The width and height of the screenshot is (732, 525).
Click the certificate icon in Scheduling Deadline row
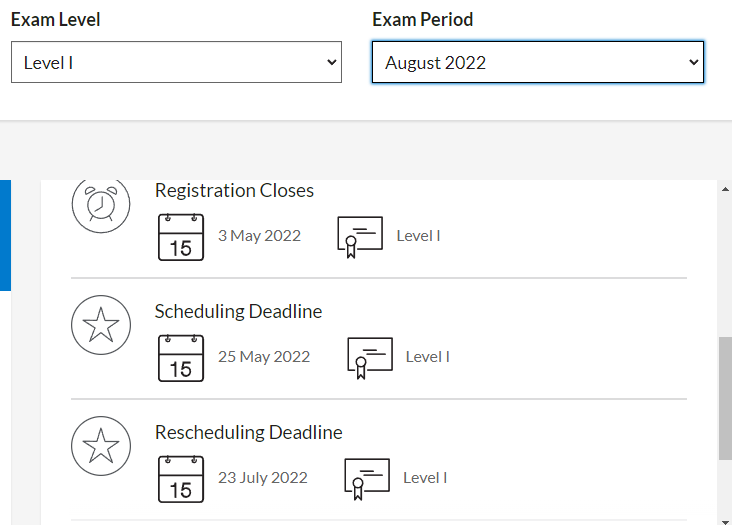[369, 358]
